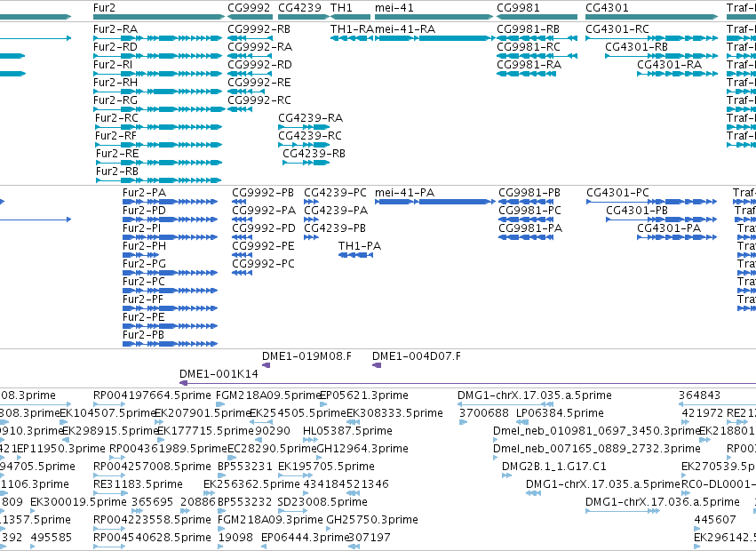Open protein CG4239-PC label

pyautogui.click(x=335, y=193)
